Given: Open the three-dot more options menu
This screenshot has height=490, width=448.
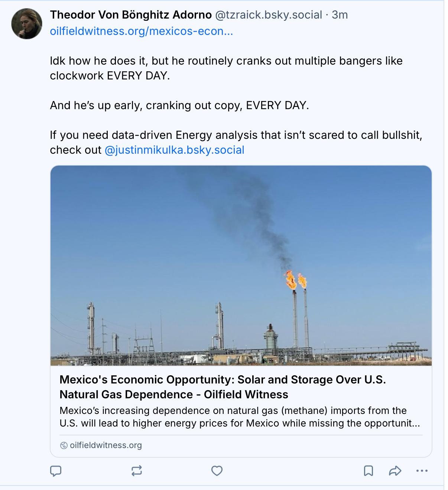Looking at the screenshot, I should point(422,471).
